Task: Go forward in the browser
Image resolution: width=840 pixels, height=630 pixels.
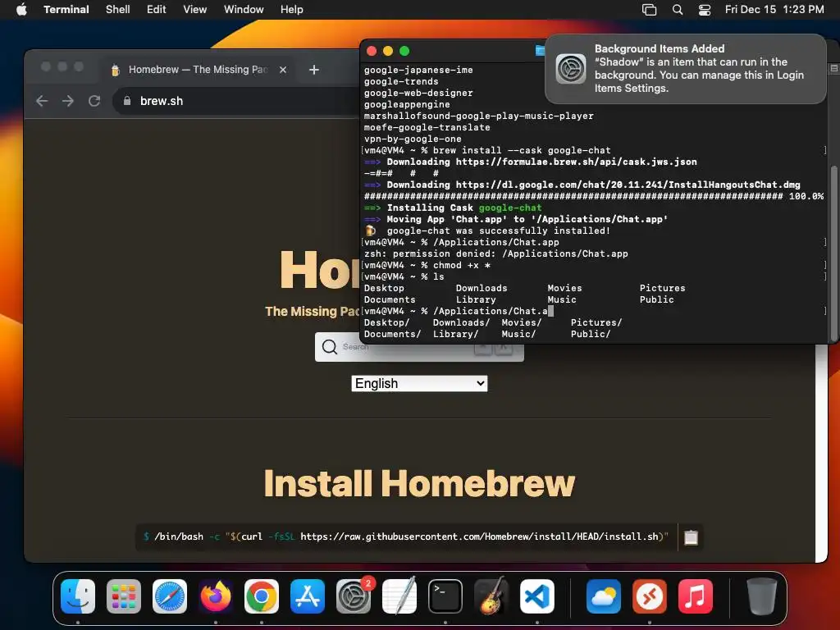Action: [x=68, y=101]
